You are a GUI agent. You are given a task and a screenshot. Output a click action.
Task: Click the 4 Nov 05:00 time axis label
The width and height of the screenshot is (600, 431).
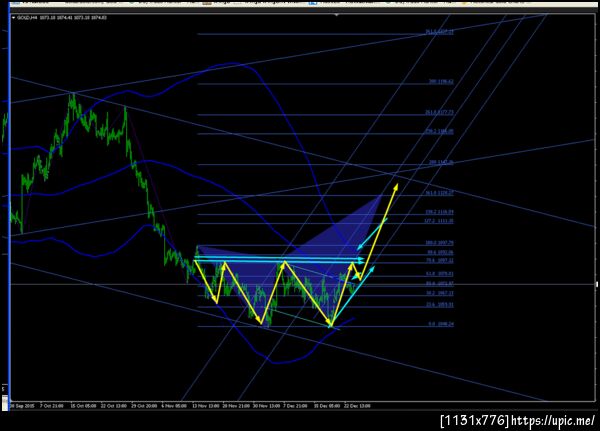tap(174, 406)
